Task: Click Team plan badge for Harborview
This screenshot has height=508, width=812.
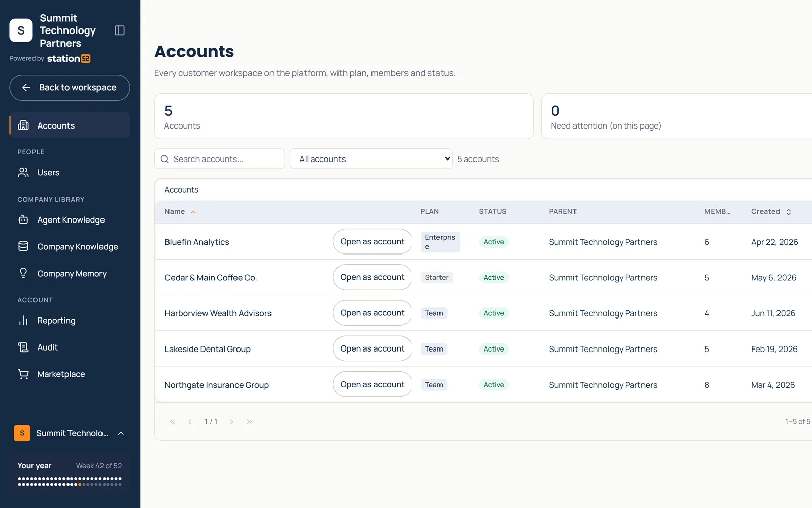Action: [434, 313]
